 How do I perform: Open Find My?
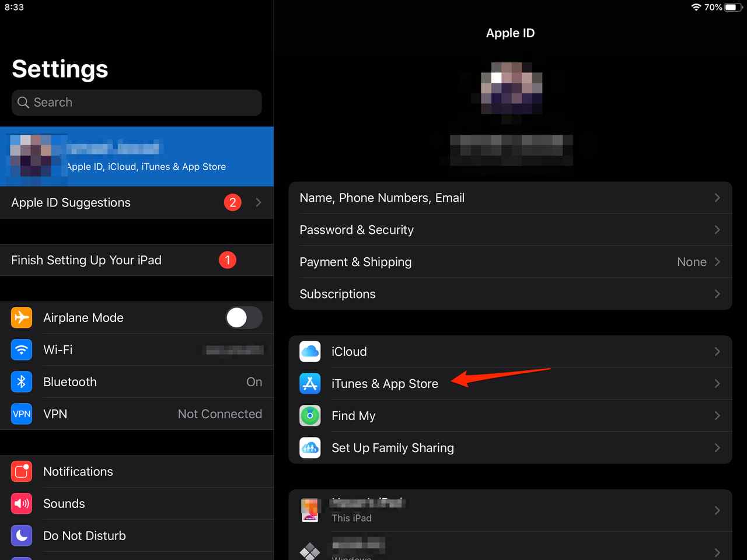click(x=510, y=415)
